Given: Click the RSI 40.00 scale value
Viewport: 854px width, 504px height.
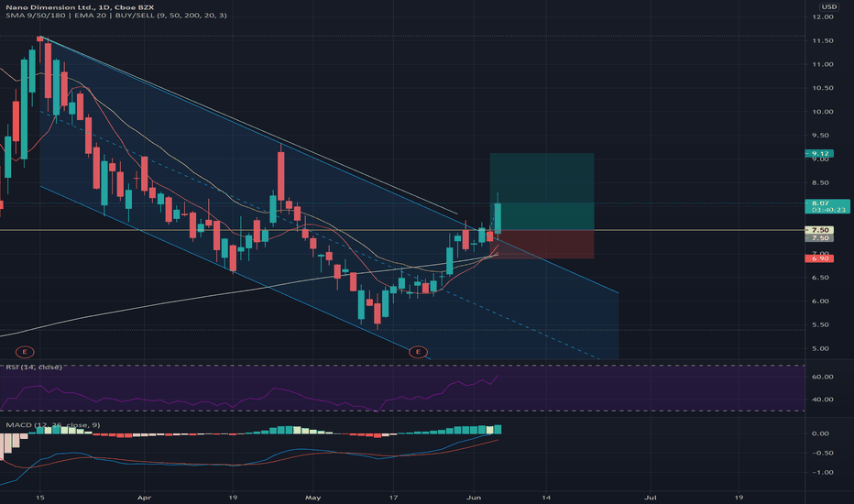Looking at the screenshot, I should 823,400.
